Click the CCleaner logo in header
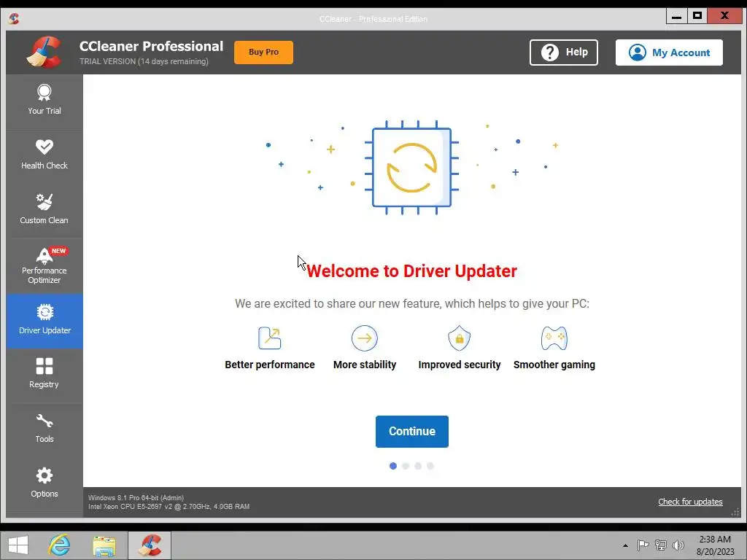 pos(44,52)
